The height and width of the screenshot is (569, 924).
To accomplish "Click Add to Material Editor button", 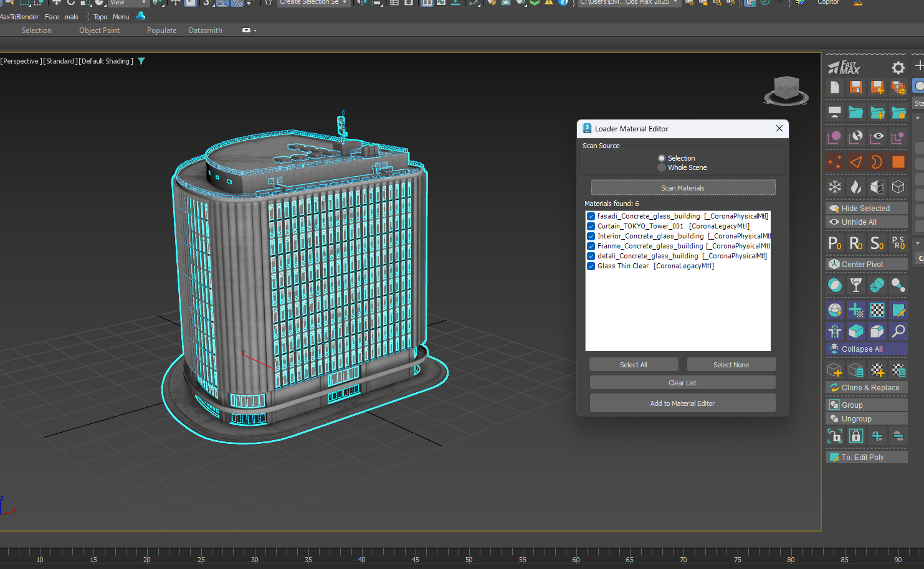I will 682,403.
